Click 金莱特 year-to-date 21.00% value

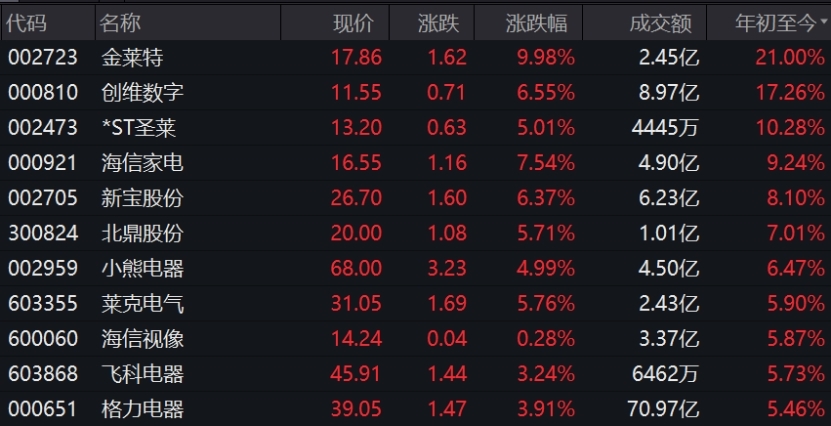pos(790,57)
